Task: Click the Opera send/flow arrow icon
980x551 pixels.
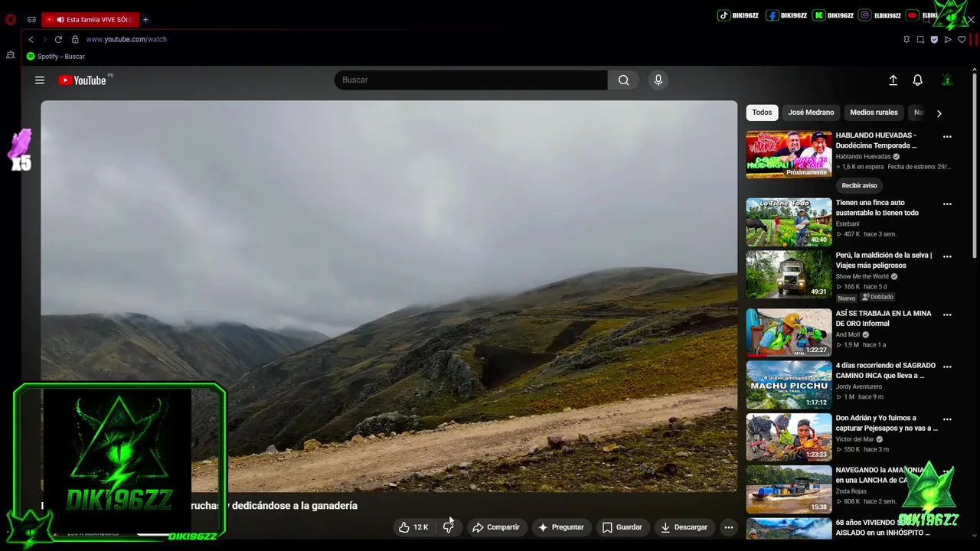Action: 948,39
